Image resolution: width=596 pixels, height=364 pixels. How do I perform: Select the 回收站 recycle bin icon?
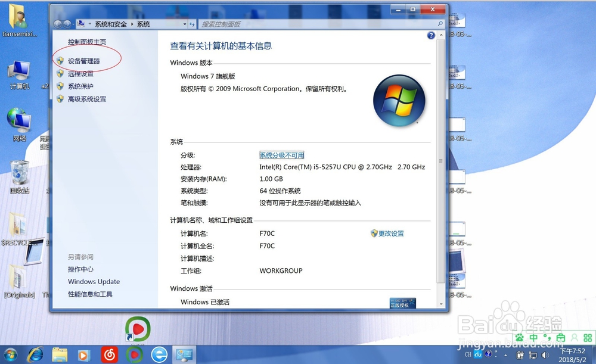(x=19, y=177)
